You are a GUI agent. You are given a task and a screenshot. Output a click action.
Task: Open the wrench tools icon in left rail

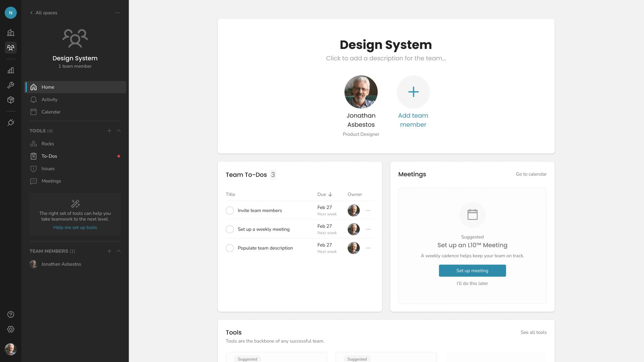11,85
